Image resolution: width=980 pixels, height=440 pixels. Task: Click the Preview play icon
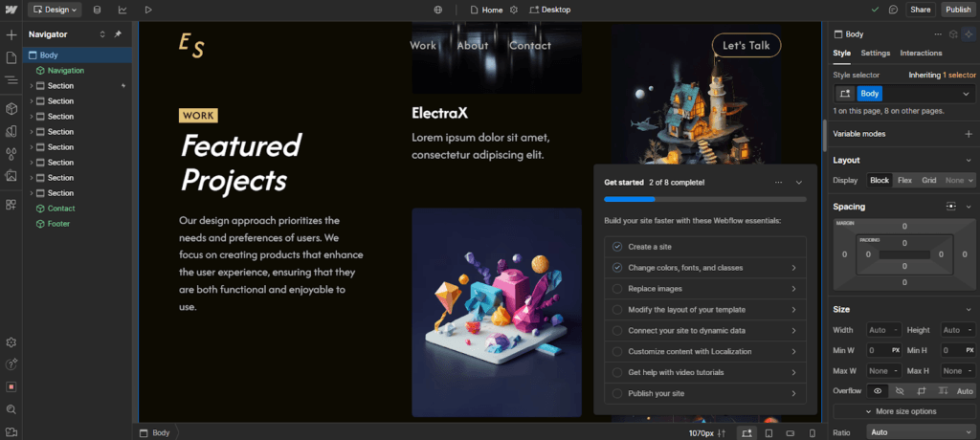pyautogui.click(x=148, y=10)
